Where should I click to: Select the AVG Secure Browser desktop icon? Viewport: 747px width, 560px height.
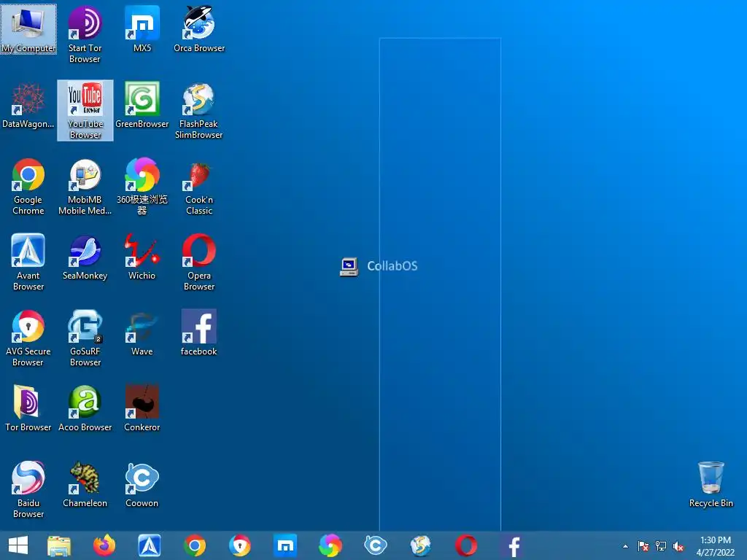pos(28,338)
